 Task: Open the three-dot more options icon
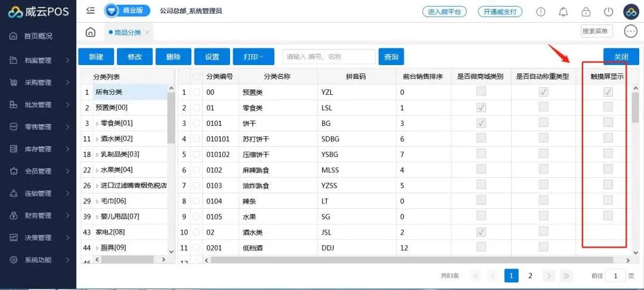(630, 32)
